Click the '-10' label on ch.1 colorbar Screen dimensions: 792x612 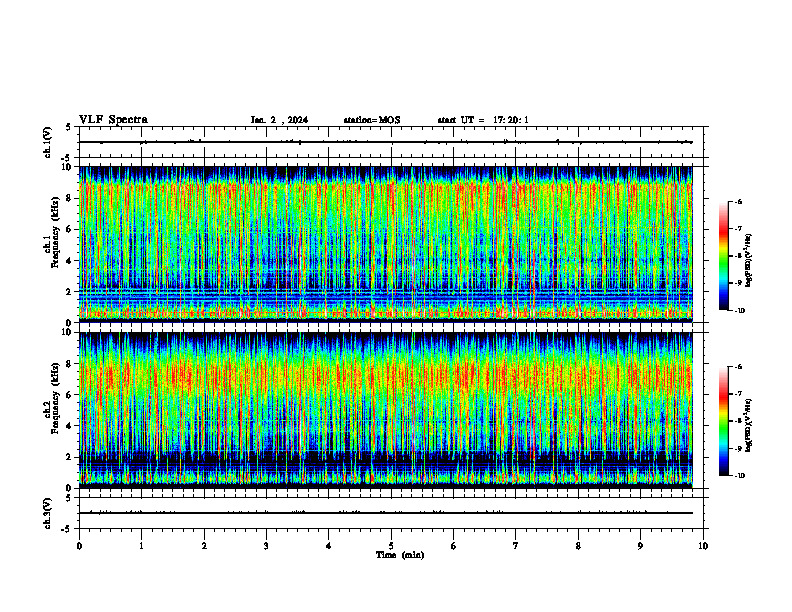(740, 311)
